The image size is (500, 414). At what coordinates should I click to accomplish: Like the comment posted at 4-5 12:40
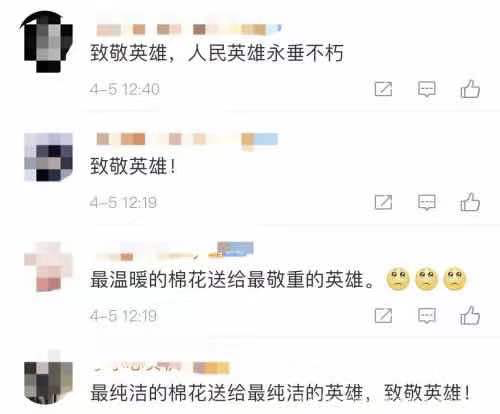click(470, 89)
